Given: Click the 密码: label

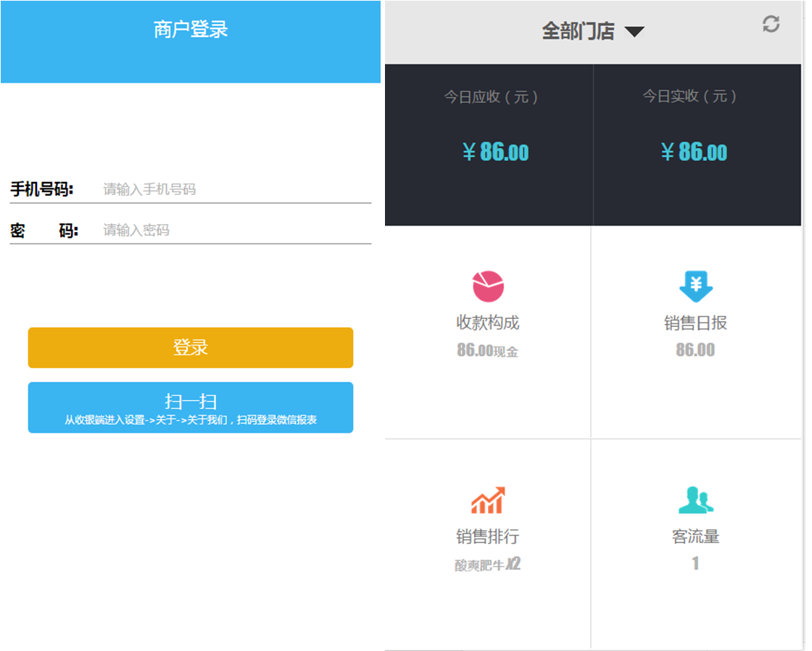Looking at the screenshot, I should [44, 231].
